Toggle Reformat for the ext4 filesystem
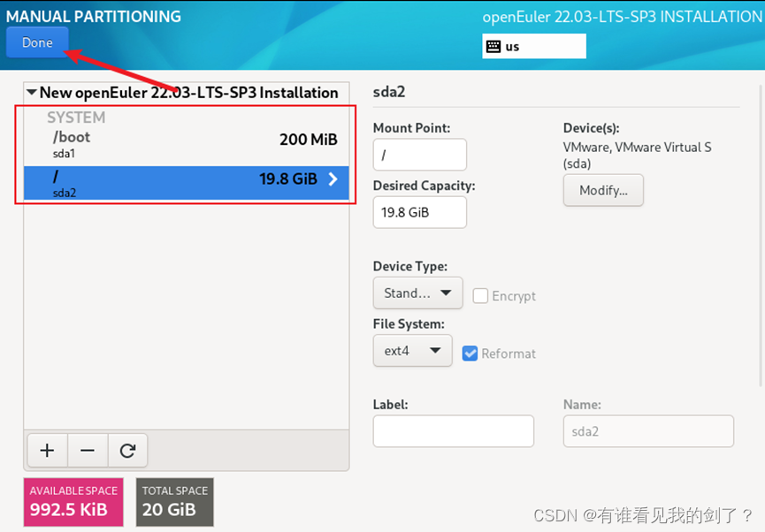The image size is (765, 532). 470,353
